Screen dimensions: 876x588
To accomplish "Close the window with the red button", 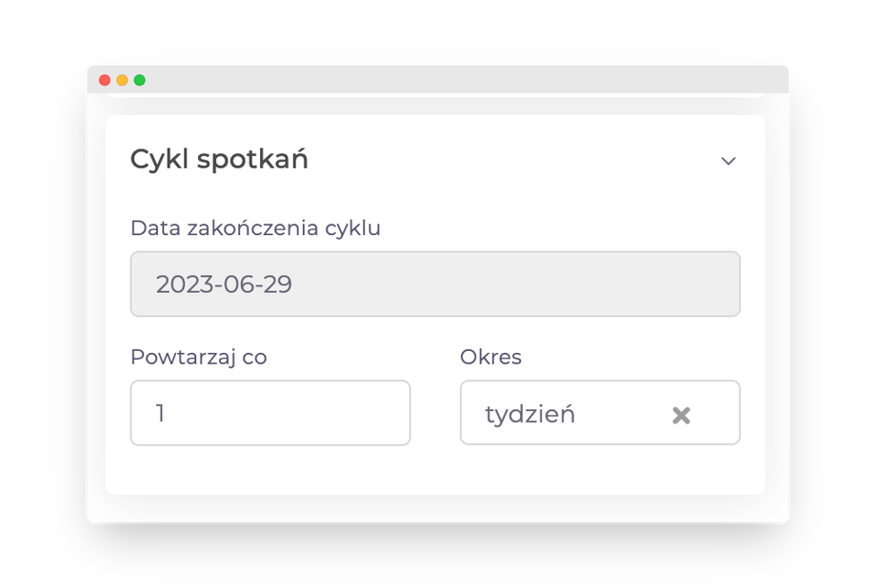I will pyautogui.click(x=105, y=80).
